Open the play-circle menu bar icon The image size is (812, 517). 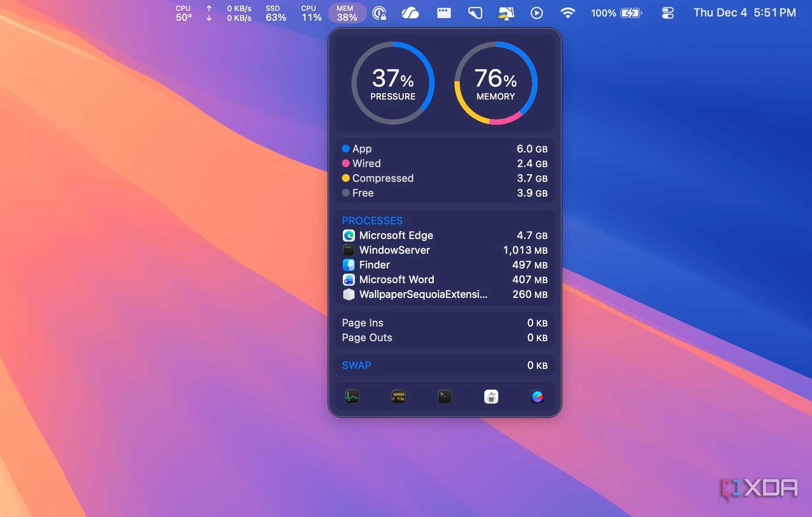[537, 13]
